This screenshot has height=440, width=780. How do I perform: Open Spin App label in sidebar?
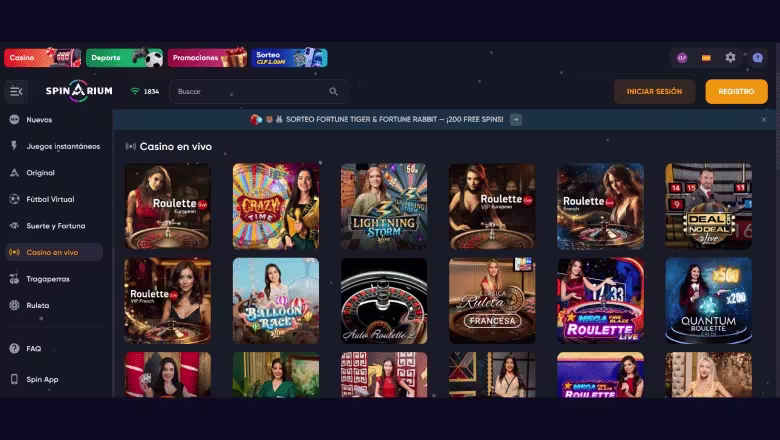coord(42,379)
